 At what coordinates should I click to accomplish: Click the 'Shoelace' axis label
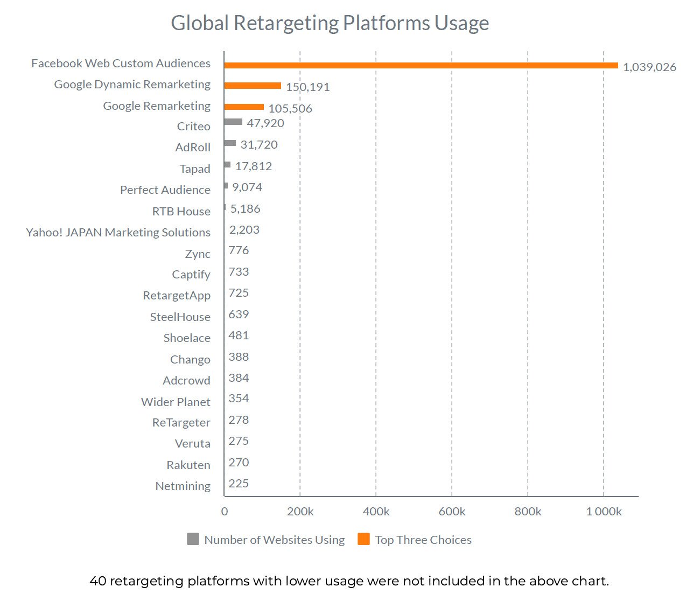[x=187, y=338]
